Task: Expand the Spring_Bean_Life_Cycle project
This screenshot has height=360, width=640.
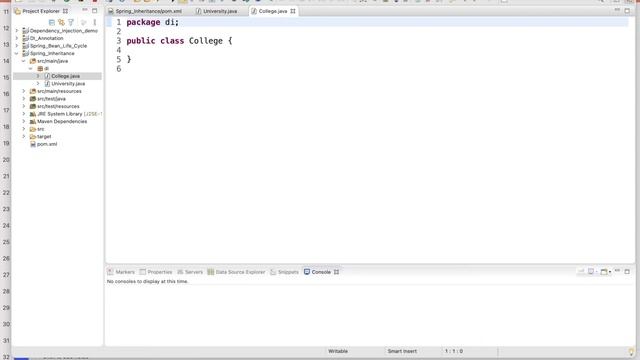Action: tap(17, 46)
